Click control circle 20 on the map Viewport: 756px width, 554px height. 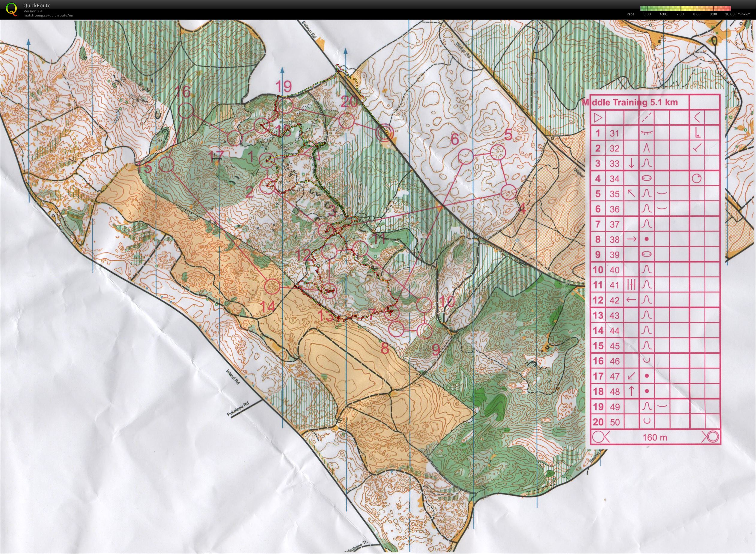(347, 120)
